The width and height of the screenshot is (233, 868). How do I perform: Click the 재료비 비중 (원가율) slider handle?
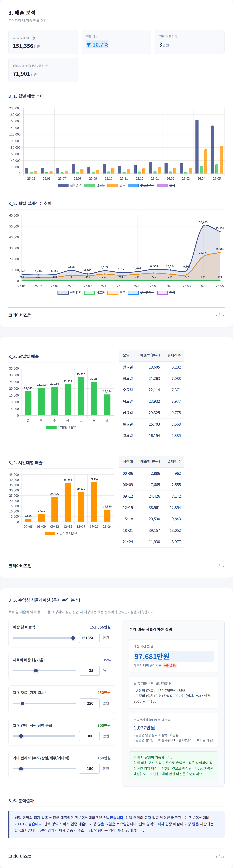[36, 671]
